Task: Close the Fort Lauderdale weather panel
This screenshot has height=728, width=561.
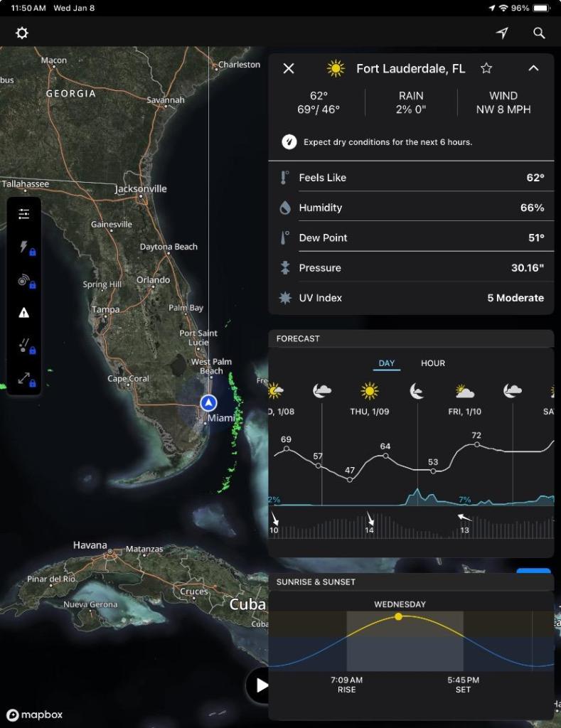Action: pos(289,68)
